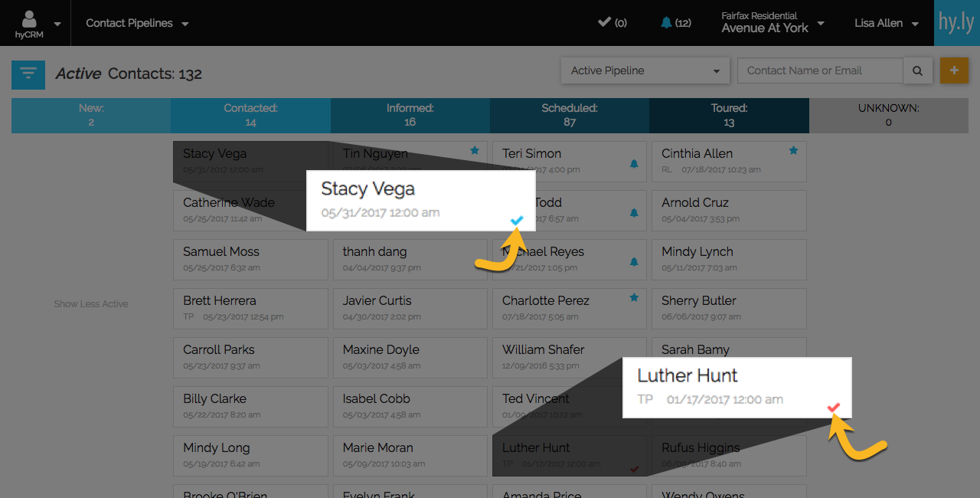Viewport: 980px width, 498px height.
Task: Select the UNKNOWN stage tab
Action: pyautogui.click(x=889, y=116)
